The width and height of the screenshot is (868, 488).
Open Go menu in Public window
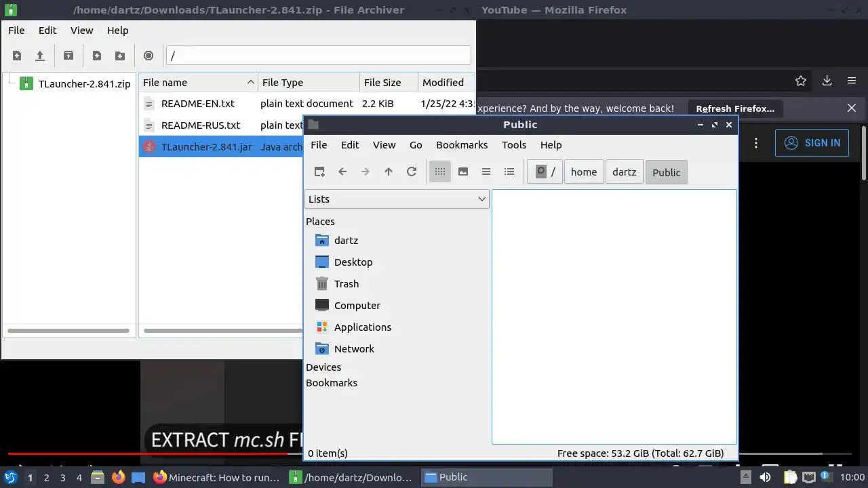tap(416, 145)
